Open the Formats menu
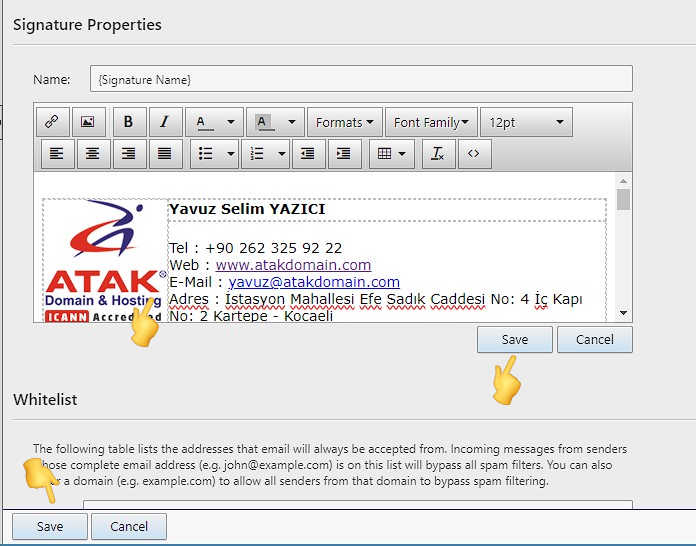The width and height of the screenshot is (696, 546). tap(345, 122)
